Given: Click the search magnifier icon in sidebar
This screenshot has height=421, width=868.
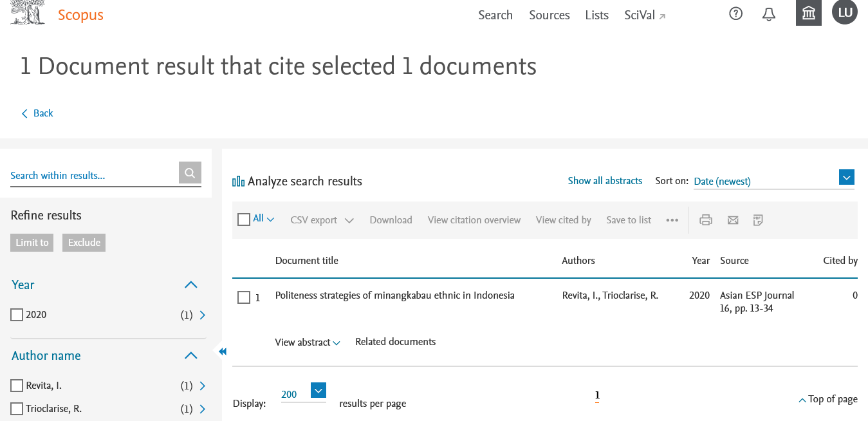Looking at the screenshot, I should pyautogui.click(x=190, y=173).
